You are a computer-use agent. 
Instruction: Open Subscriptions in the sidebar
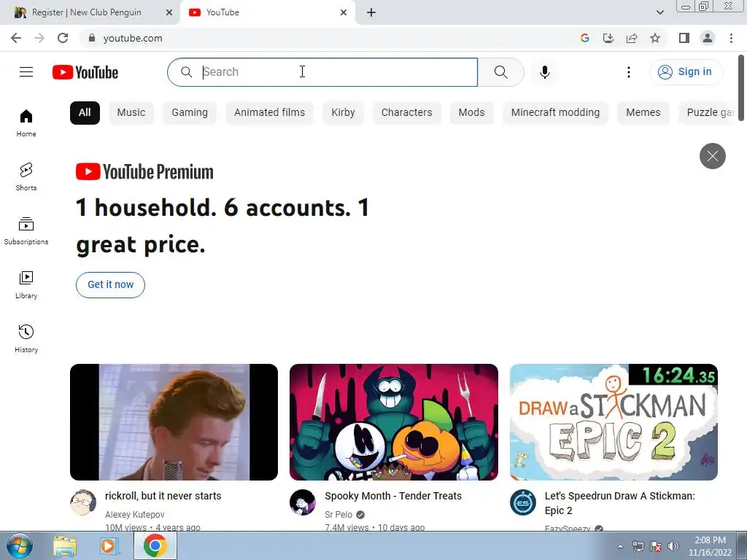[26, 230]
